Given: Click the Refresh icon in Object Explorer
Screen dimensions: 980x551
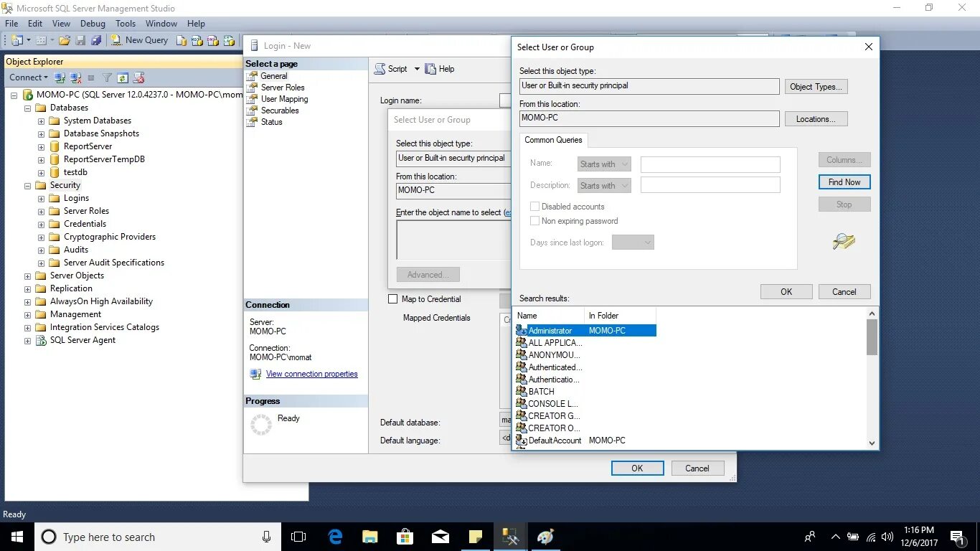Looking at the screenshot, I should (x=123, y=77).
